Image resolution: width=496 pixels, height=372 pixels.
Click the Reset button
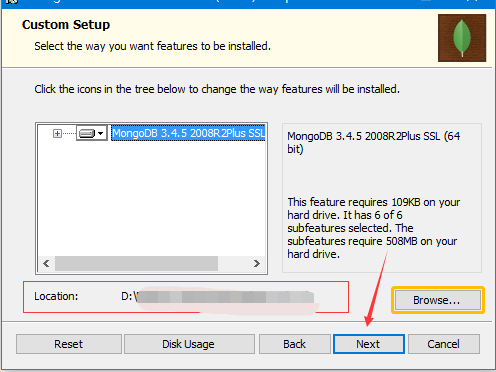pos(69,344)
